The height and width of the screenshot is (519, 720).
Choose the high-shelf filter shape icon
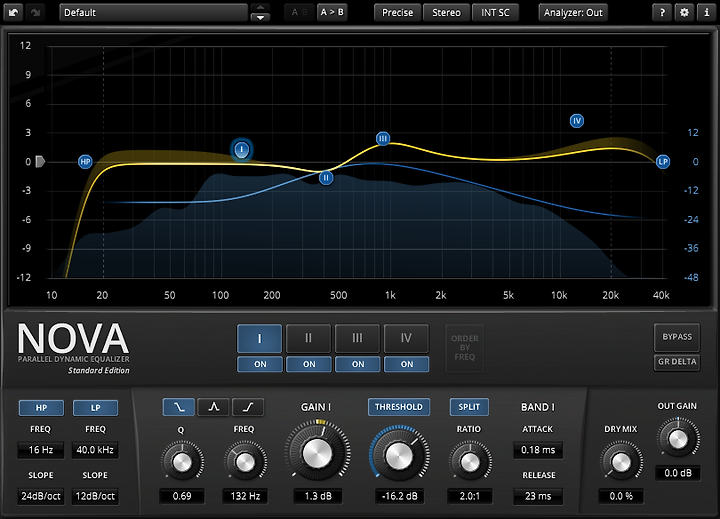pyautogui.click(x=248, y=407)
